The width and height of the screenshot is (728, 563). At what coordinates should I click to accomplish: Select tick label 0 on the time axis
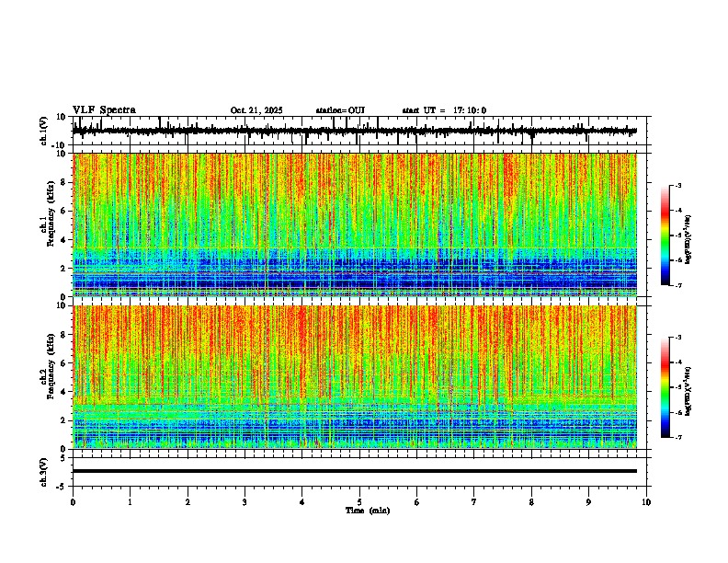point(73,502)
